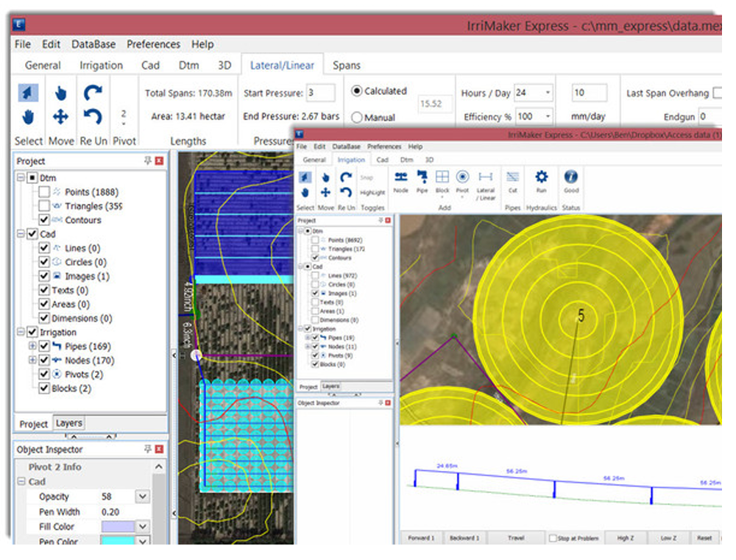Image resolution: width=736 pixels, height=560 pixels.
Task: Click the Start Pressure input field
Action: 320,93
